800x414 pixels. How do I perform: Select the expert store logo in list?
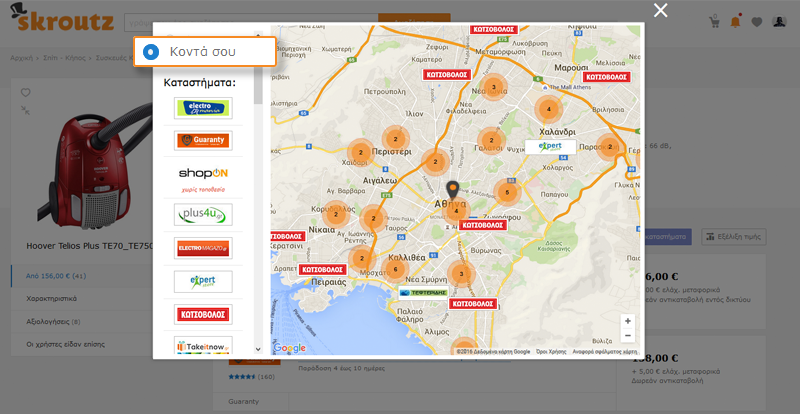pos(203,281)
